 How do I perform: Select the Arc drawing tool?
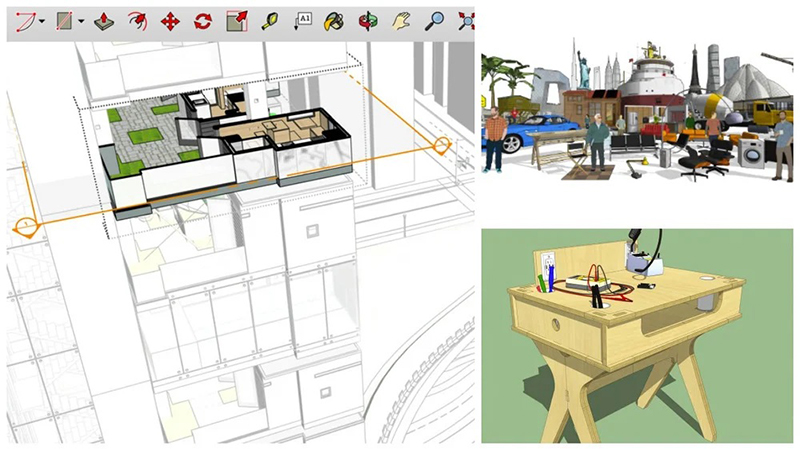pos(25,21)
